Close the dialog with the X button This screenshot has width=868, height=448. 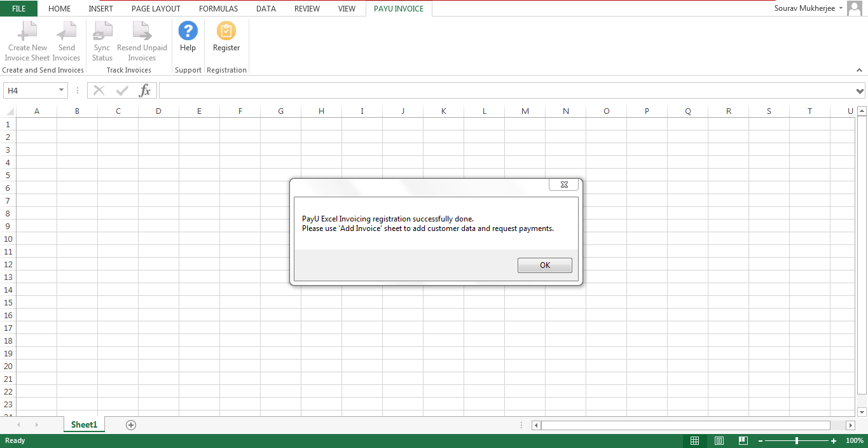pos(564,185)
